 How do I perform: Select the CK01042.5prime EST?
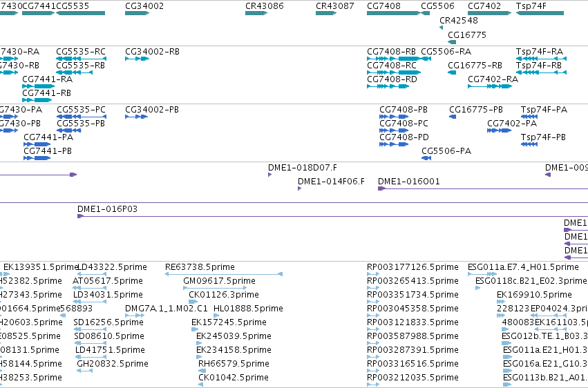coord(200,385)
